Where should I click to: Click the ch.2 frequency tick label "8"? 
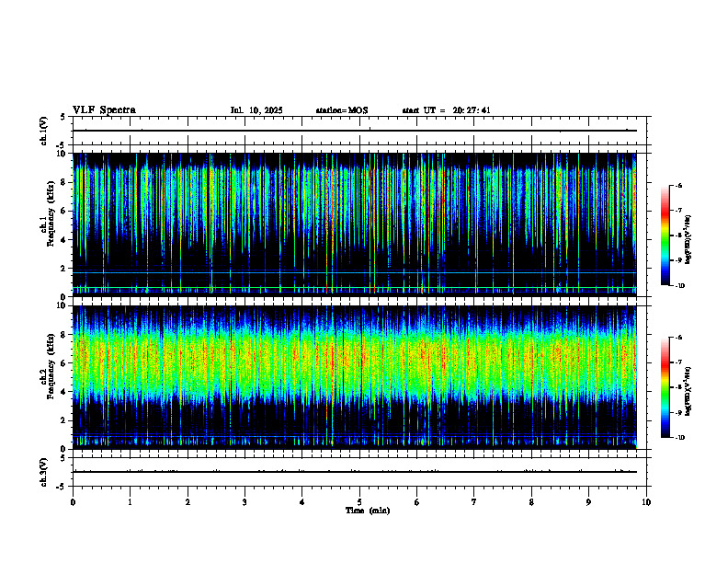click(64, 335)
